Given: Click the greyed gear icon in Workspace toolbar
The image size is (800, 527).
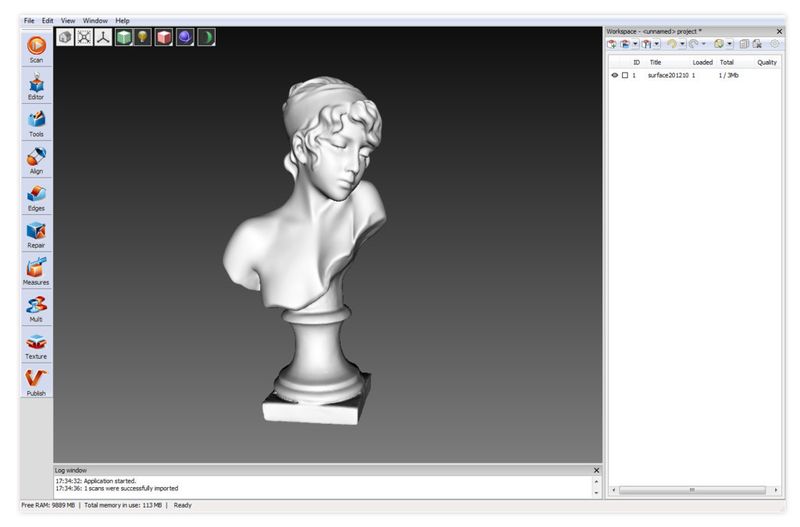Looking at the screenshot, I should click(774, 44).
